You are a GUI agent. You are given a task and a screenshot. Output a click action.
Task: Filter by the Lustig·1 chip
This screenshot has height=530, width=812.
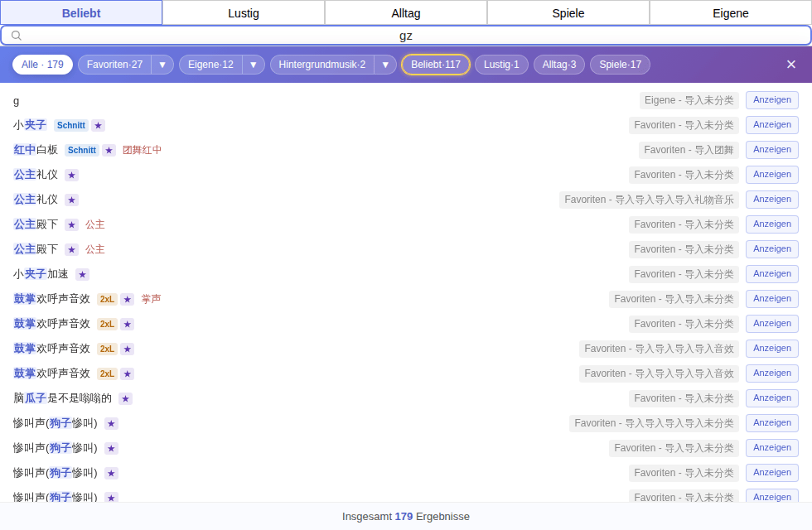pos(501,65)
